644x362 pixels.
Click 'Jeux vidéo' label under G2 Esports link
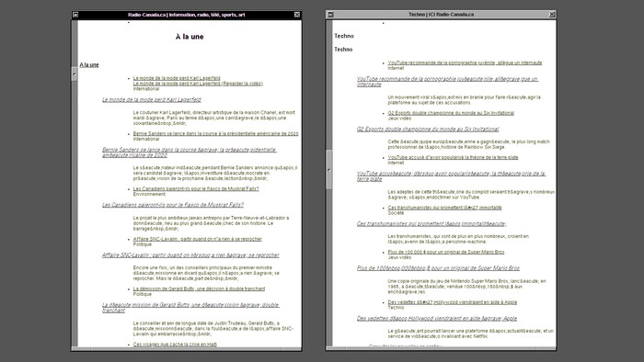point(399,119)
